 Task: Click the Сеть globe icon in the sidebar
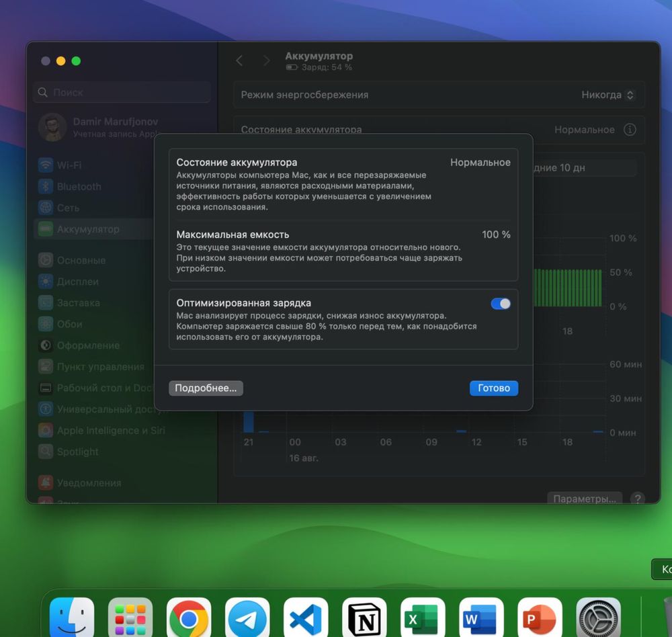pyautogui.click(x=46, y=208)
